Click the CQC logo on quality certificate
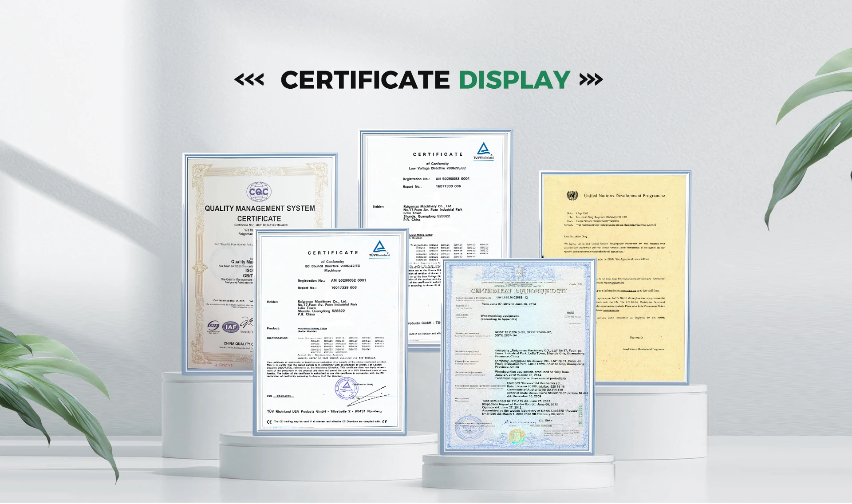Viewport: 852px width, 504px height. (259, 192)
